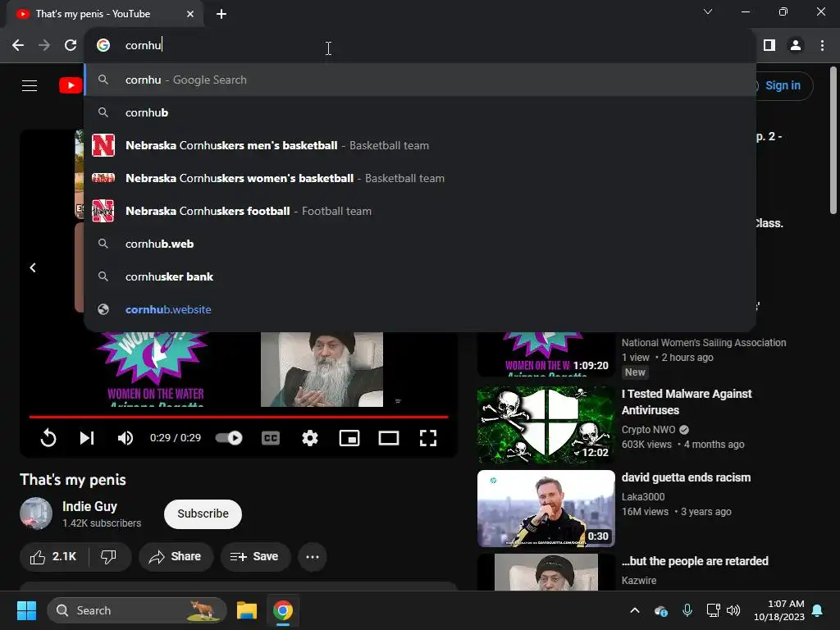
Task: Click previous arrow on video end screen
Action: tap(33, 267)
